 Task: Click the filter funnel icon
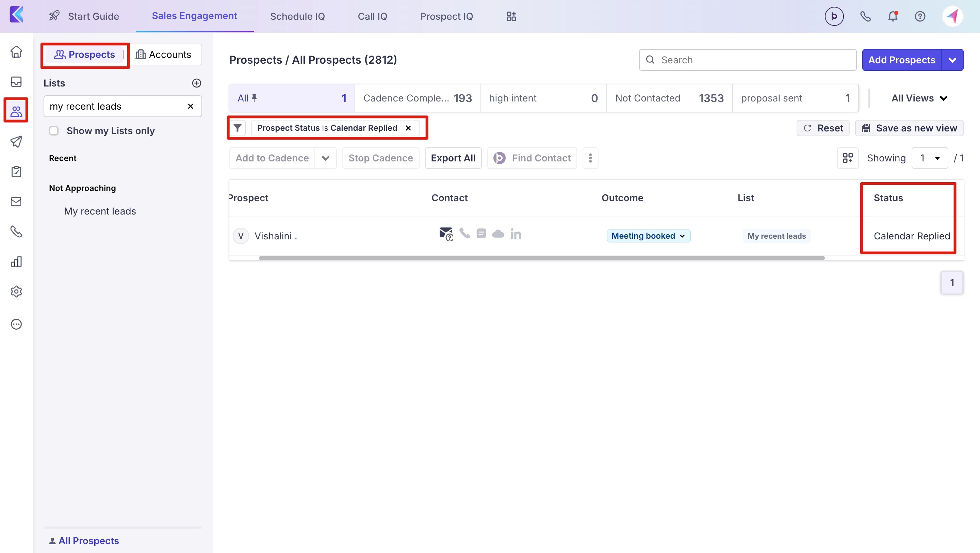click(238, 128)
